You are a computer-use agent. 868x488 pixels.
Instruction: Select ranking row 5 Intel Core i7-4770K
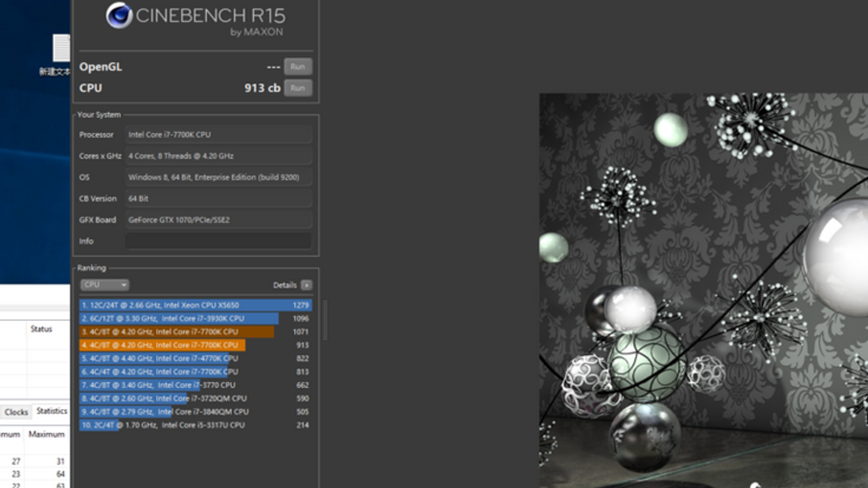[195, 358]
